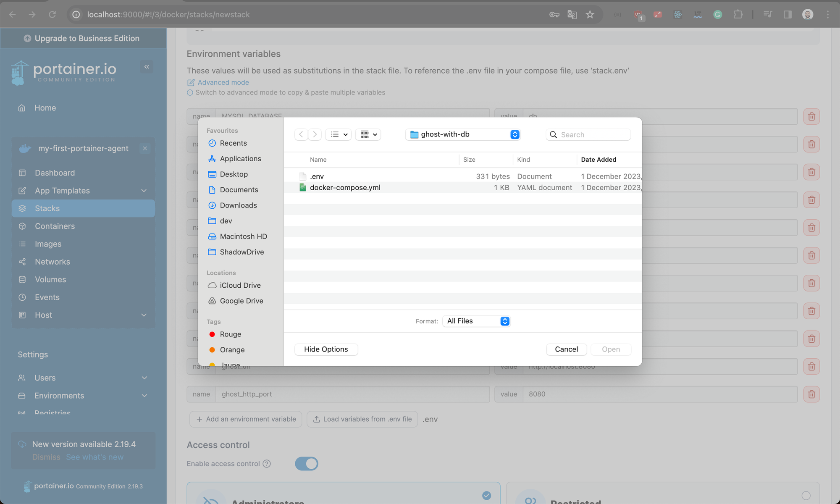Collapse the Portainer sidebar with double-chevron icon
Image resolution: width=840 pixels, height=504 pixels.
click(147, 67)
